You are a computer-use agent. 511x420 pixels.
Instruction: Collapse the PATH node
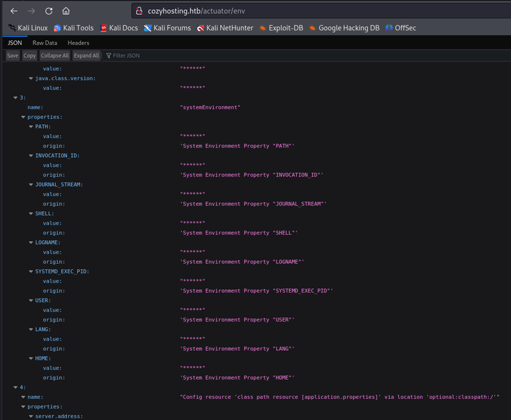[31, 127]
